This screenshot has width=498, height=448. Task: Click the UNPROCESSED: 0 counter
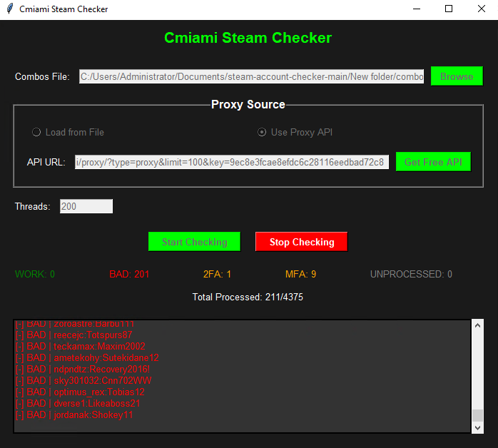tap(411, 274)
